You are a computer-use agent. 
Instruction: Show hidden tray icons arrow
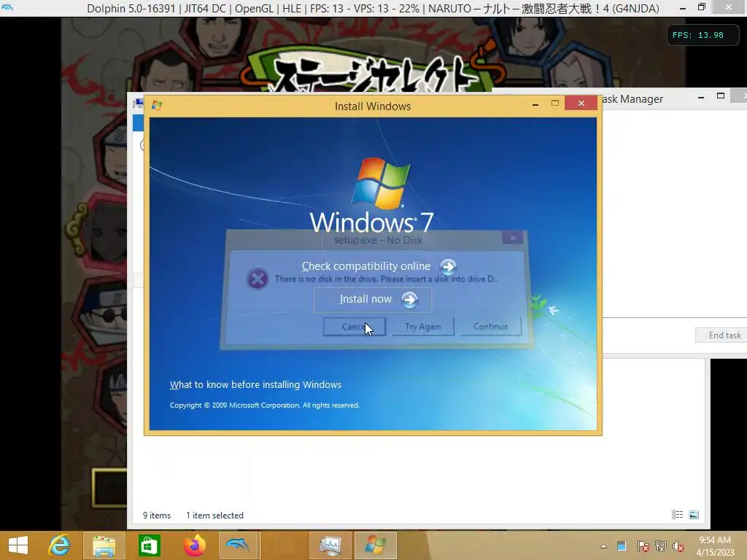point(603,547)
